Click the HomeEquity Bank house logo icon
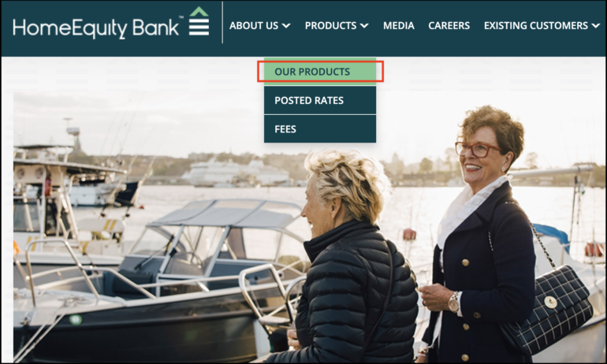 click(199, 21)
